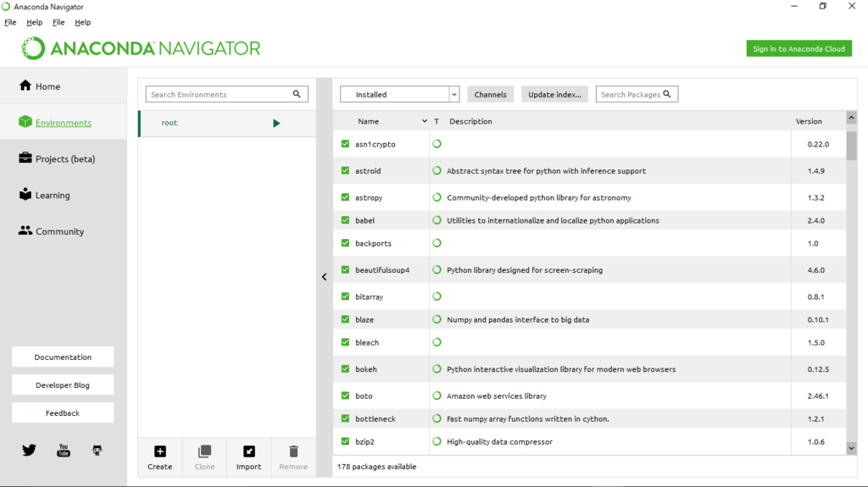
Task: Select the bokeh package name
Action: [366, 369]
